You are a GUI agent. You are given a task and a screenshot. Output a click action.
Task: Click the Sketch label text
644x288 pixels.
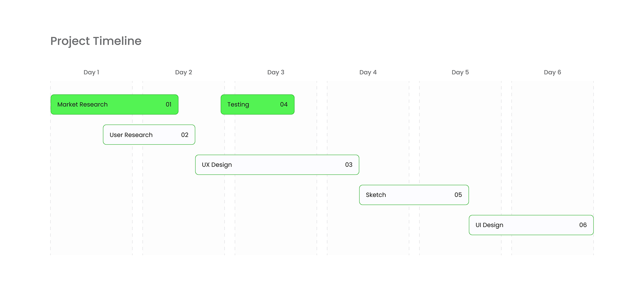pyautogui.click(x=376, y=195)
